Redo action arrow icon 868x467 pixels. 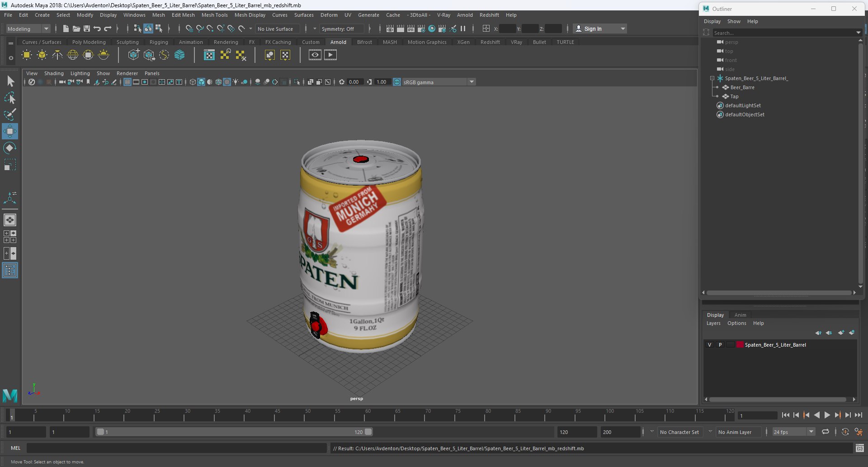point(108,29)
